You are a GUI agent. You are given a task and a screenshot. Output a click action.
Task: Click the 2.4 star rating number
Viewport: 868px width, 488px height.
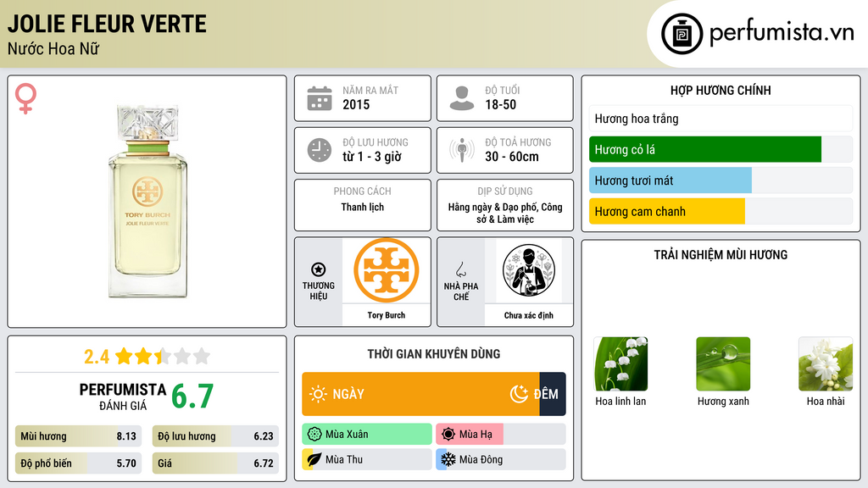(97, 357)
